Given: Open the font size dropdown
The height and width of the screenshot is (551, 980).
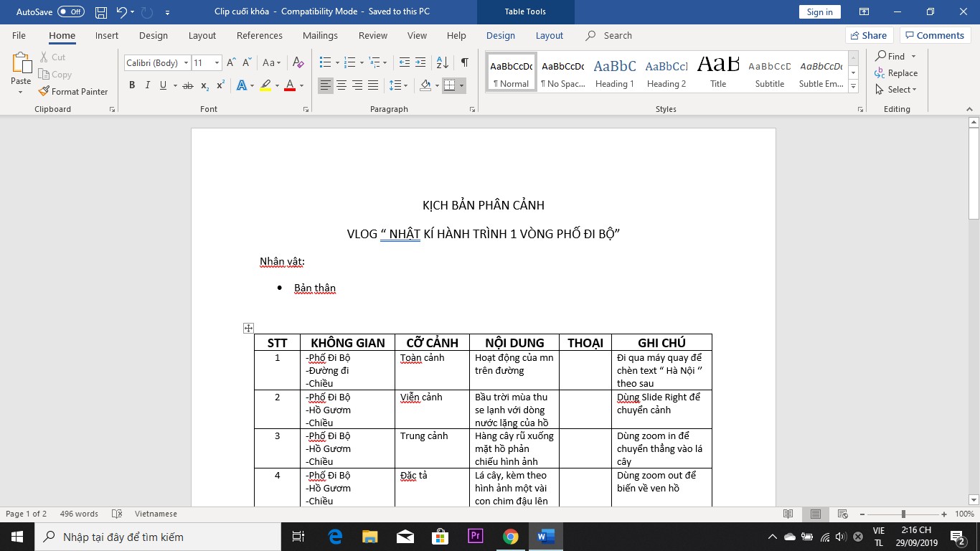Looking at the screenshot, I should pos(217,63).
